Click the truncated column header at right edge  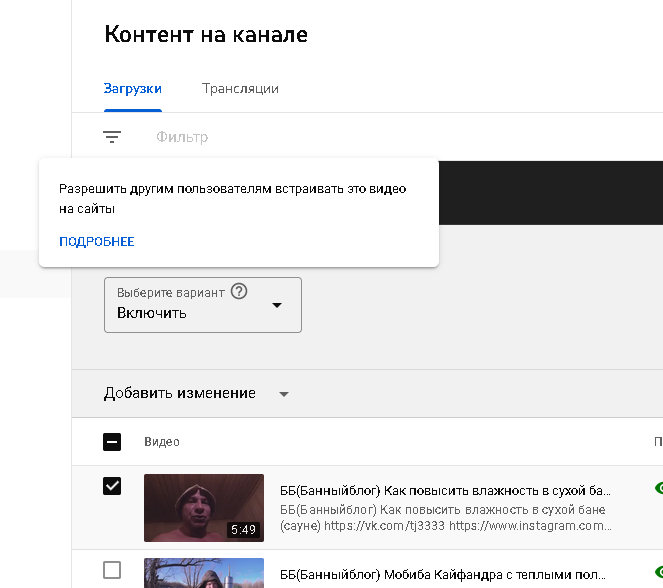coord(657,442)
